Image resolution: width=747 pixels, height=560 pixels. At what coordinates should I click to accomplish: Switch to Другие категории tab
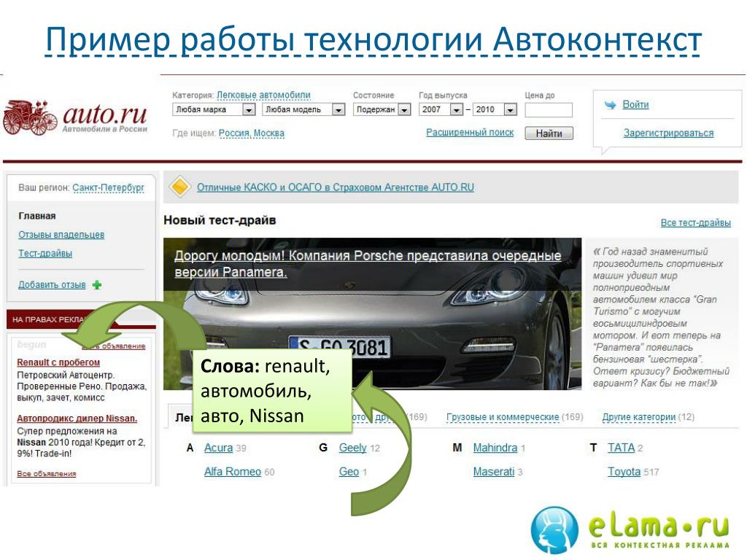(x=639, y=417)
